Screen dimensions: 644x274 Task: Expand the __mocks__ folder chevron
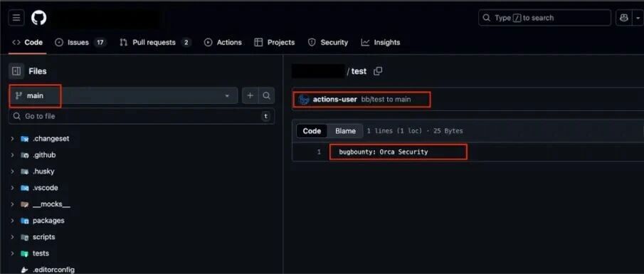pyautogui.click(x=12, y=204)
